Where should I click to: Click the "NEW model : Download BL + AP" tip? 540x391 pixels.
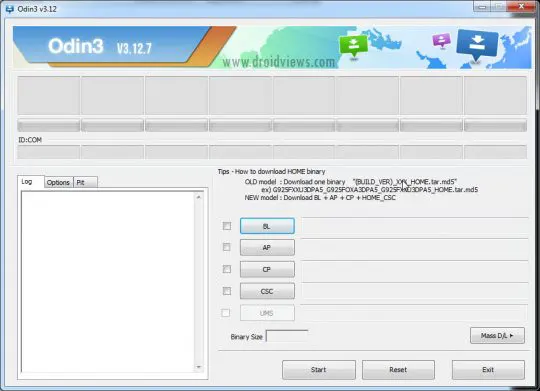point(320,198)
